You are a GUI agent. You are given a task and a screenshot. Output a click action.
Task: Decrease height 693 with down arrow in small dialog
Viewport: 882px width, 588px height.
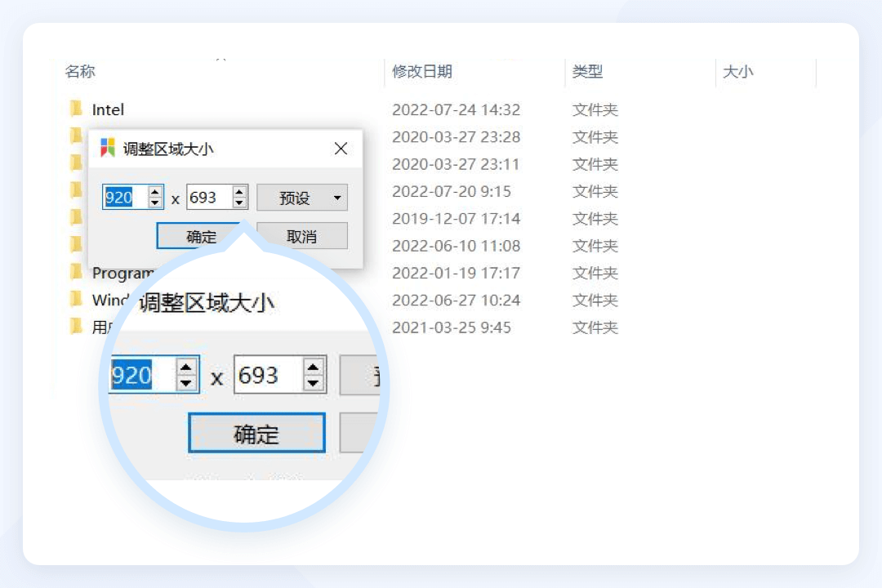(239, 203)
